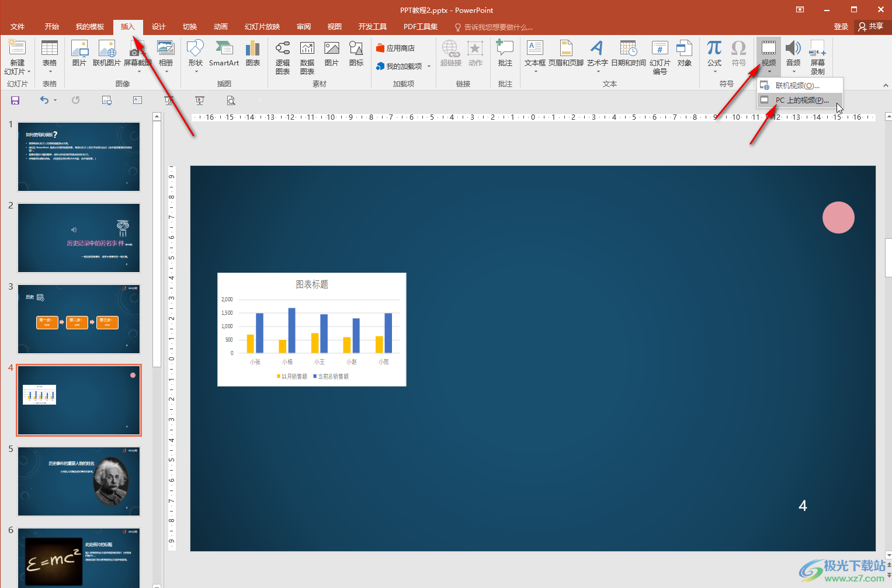Image resolution: width=892 pixels, height=588 pixels.
Task: Select slide 1 thumbnail
Action: [79, 156]
